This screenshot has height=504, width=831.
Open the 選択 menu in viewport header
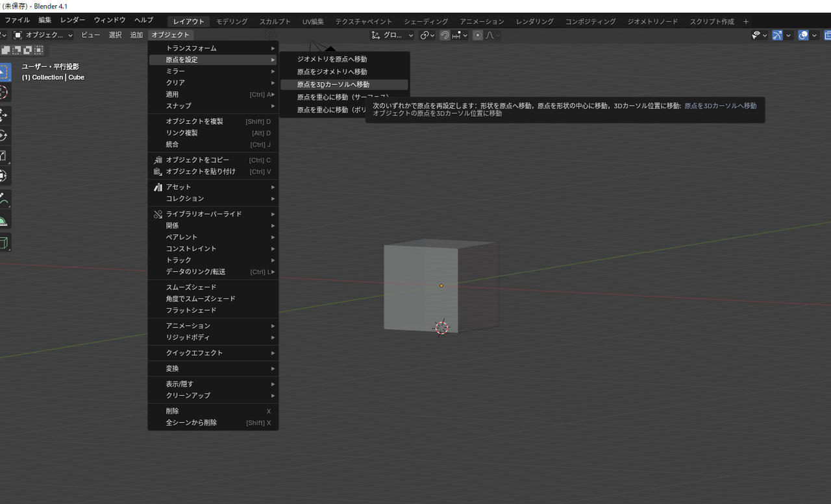point(115,35)
